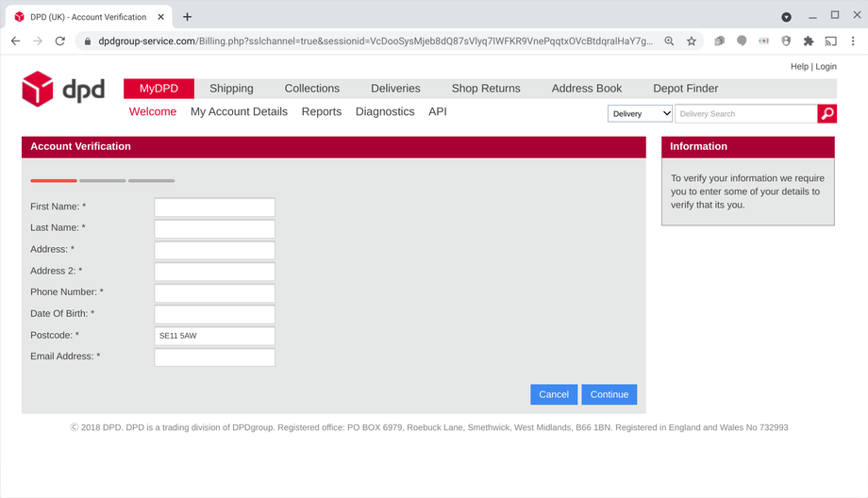Go back with the browser back arrow
The width and height of the screenshot is (868, 498).
(x=15, y=41)
